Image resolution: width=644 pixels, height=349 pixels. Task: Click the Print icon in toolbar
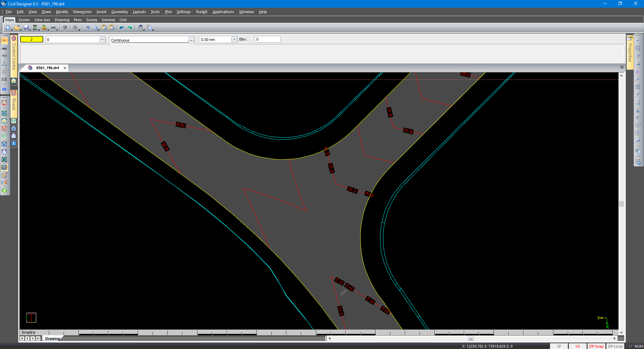[x=53, y=28]
